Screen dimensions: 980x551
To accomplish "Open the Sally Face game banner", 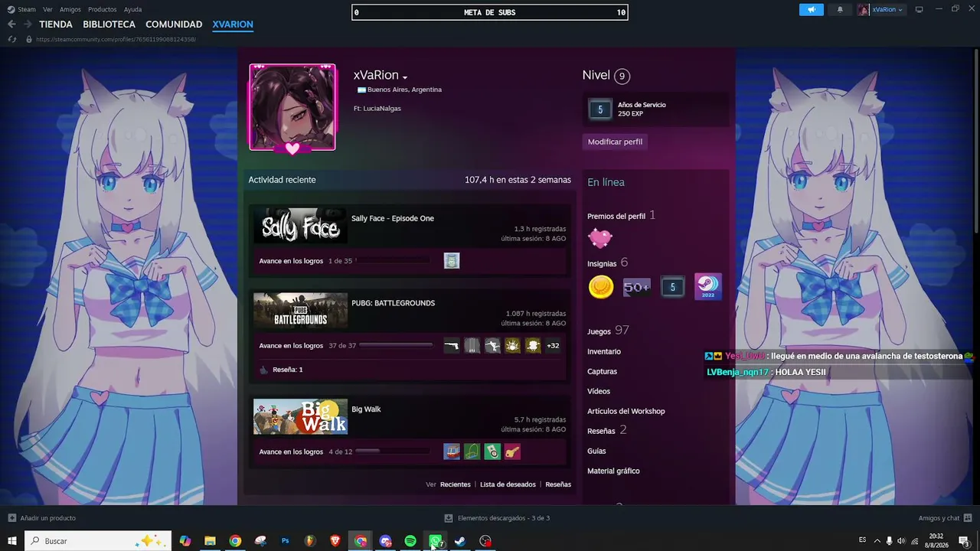I will click(x=300, y=226).
